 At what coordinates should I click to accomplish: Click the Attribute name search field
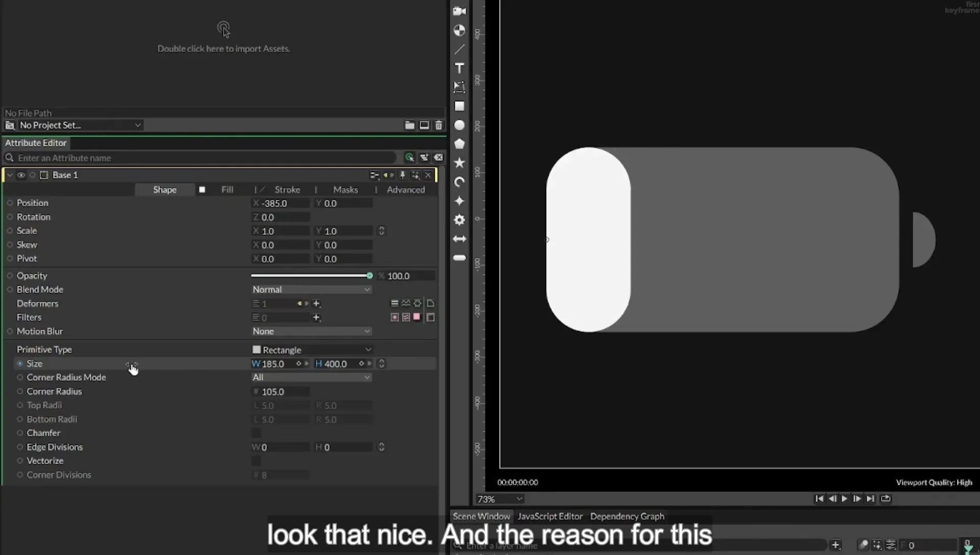[204, 158]
